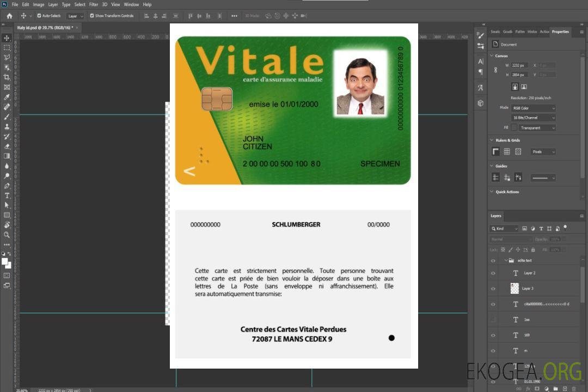Select the Rectangular Marquee tool
588x392 pixels.
tap(7, 48)
